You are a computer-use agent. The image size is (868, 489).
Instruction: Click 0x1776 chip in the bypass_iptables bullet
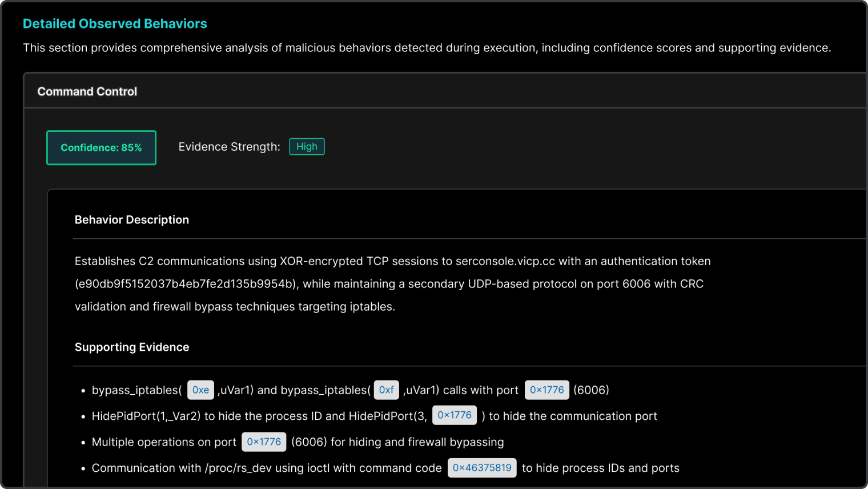click(x=546, y=390)
